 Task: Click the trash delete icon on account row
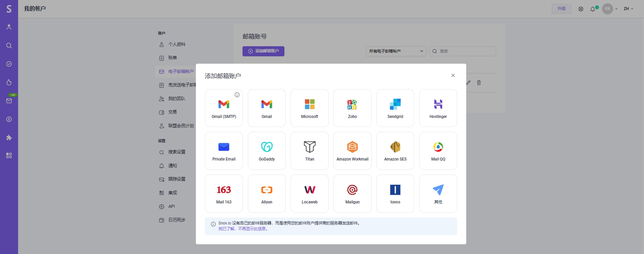pyautogui.click(x=479, y=83)
